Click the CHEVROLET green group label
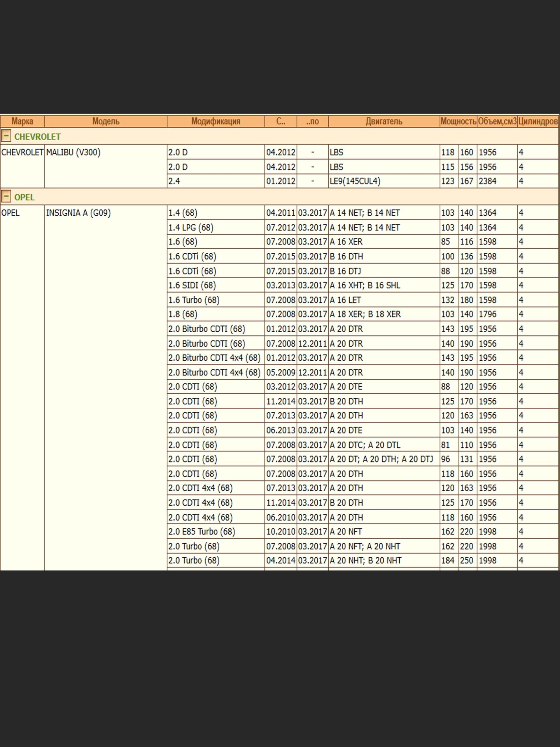The image size is (560, 747). click(x=37, y=137)
